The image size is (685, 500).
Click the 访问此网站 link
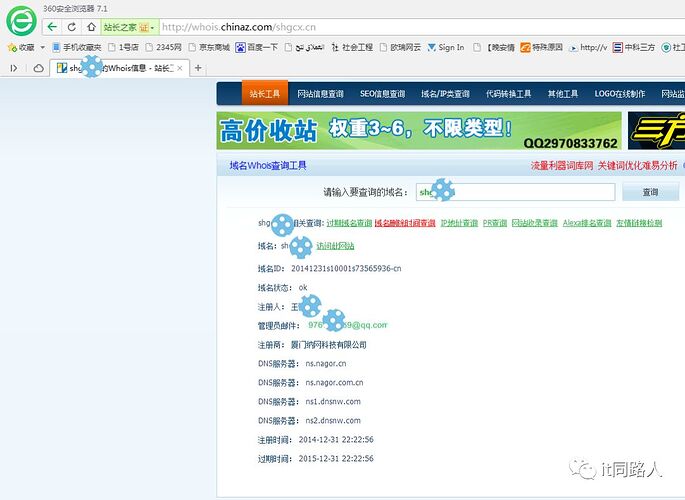pos(335,246)
